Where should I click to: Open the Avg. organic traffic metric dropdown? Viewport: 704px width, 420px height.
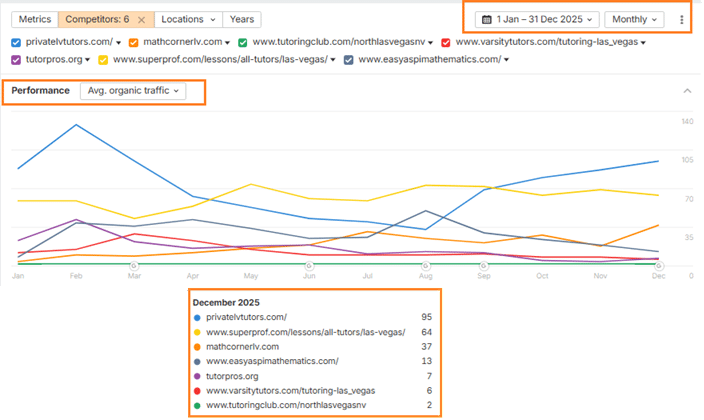tap(133, 91)
